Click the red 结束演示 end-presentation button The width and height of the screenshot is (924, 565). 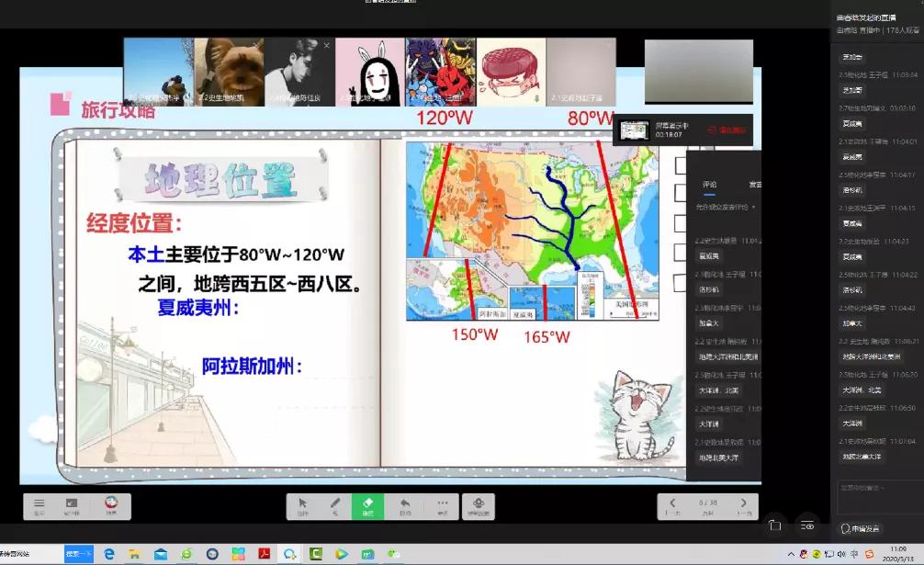pos(730,130)
